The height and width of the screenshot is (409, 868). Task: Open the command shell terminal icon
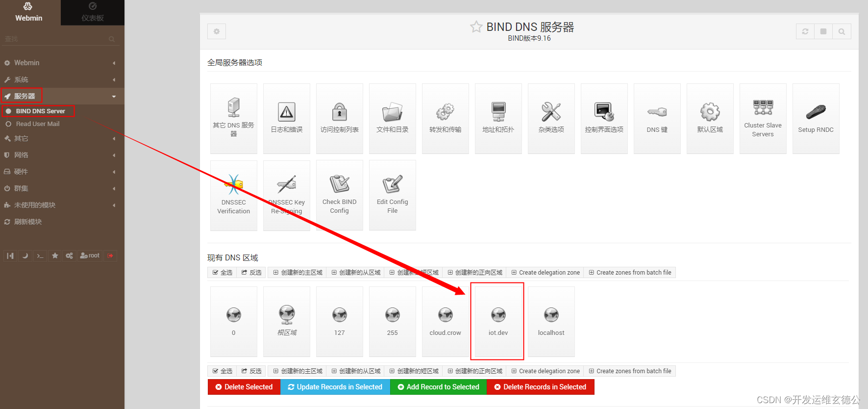[40, 256]
